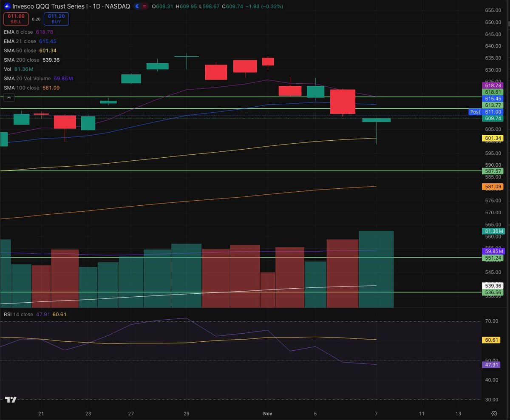This screenshot has width=510, height=420.
Task: Toggle the SMA 200 close indicator
Action: (x=21, y=60)
